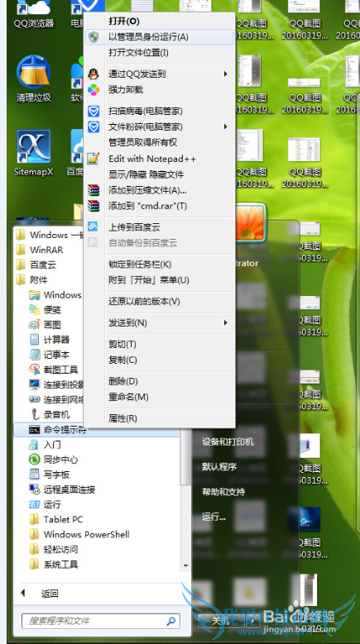Image resolution: width=360 pixels, height=644 pixels.
Task: Open 设备和打印机 in Start menu
Action: click(228, 442)
